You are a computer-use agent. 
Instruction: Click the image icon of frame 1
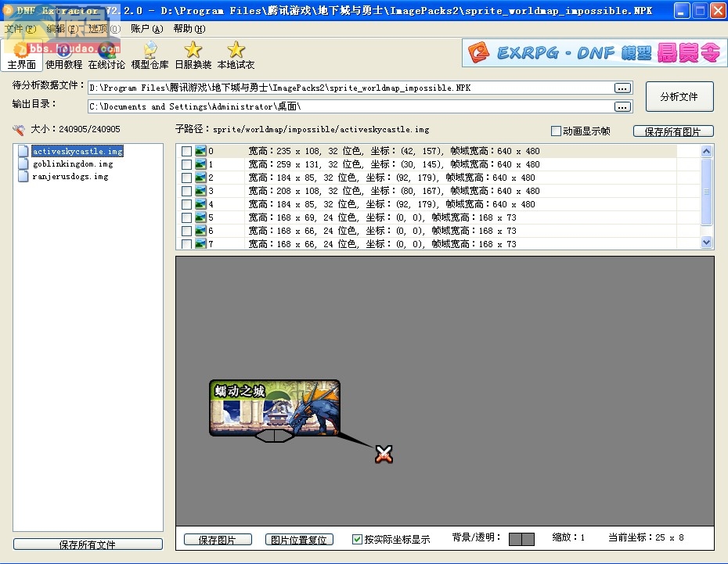(200, 164)
